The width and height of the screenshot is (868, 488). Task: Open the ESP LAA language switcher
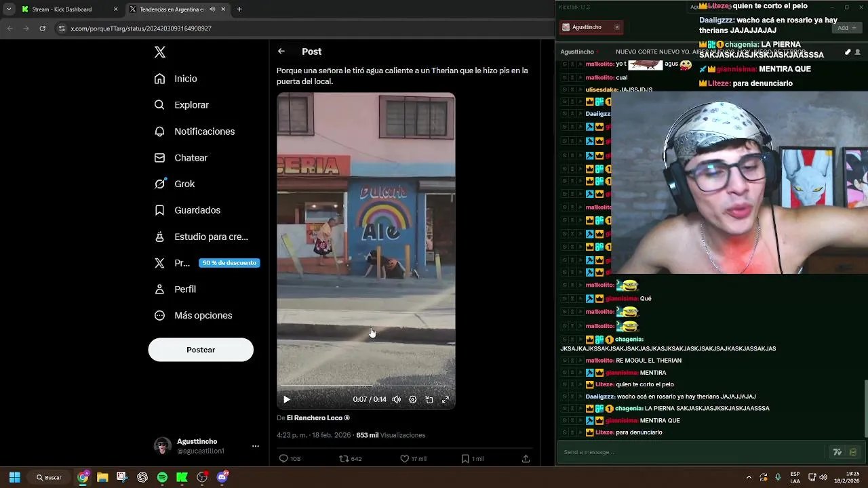[x=795, y=477]
